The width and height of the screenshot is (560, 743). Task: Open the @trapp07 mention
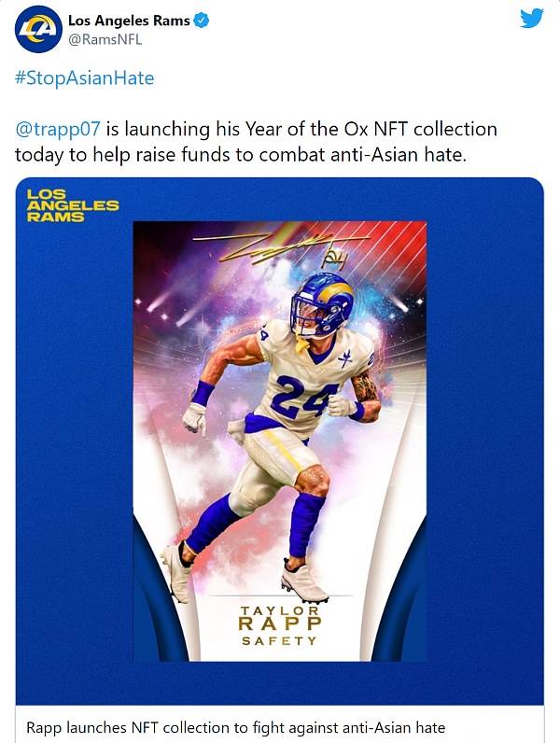(x=58, y=130)
